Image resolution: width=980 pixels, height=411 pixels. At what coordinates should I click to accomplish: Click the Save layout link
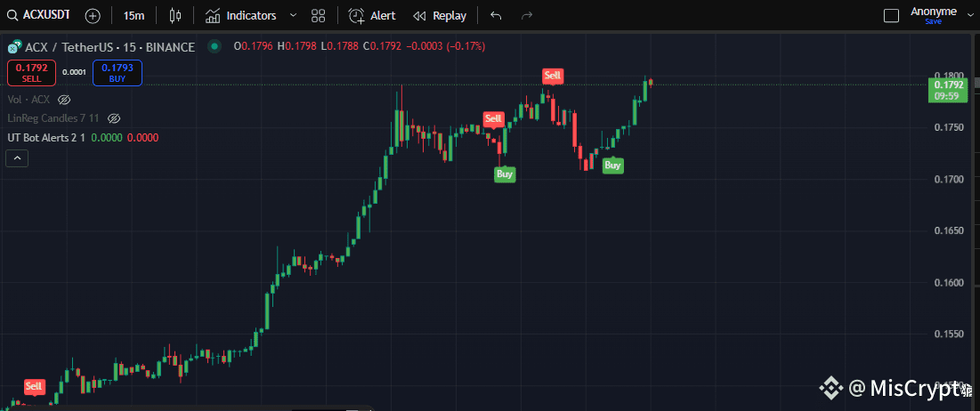coord(933,22)
